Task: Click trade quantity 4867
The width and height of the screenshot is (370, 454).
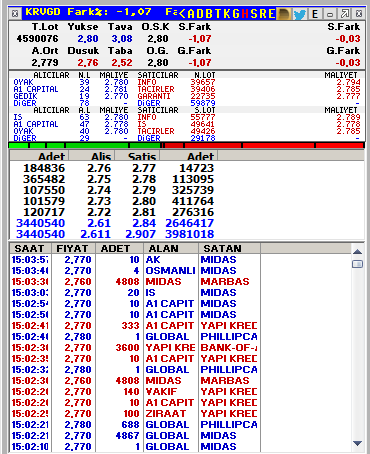Action: (x=127, y=436)
